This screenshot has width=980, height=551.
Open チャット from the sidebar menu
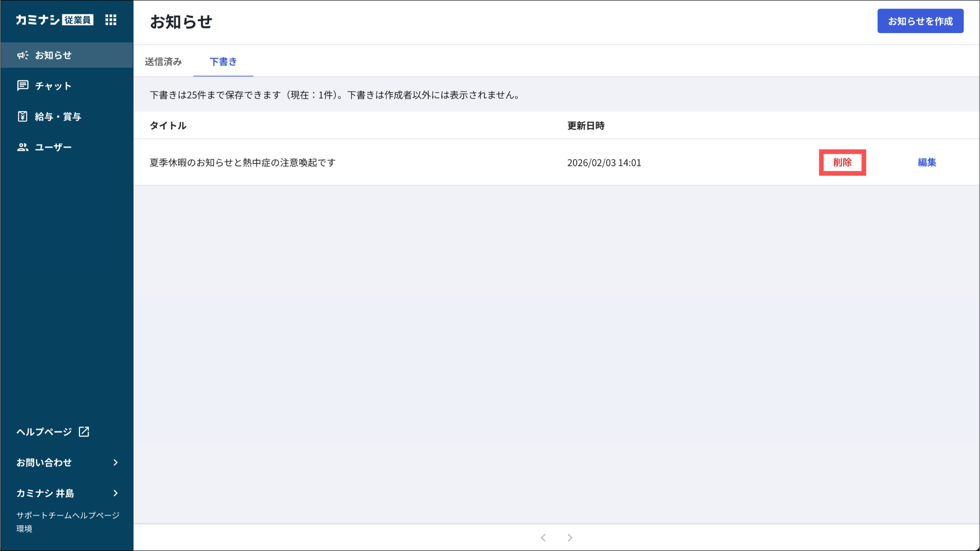(53, 86)
